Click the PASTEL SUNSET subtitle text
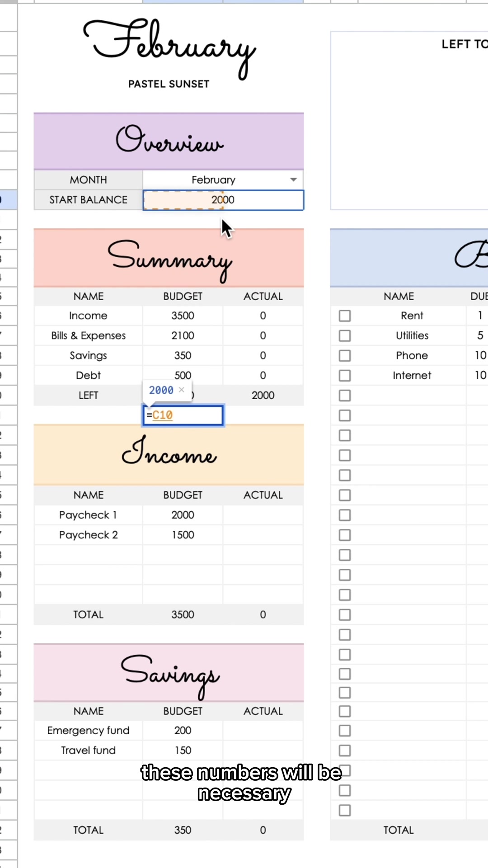The width and height of the screenshot is (488, 868). [x=169, y=84]
